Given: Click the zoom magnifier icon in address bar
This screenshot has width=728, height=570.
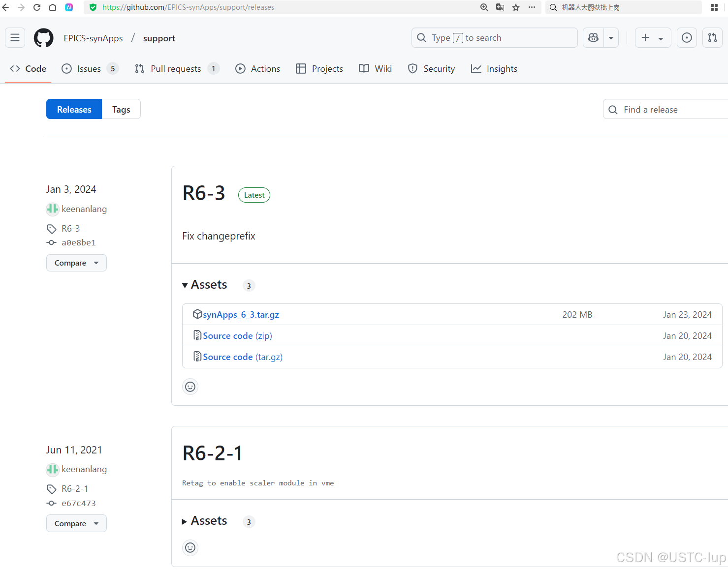Looking at the screenshot, I should pyautogui.click(x=484, y=7).
